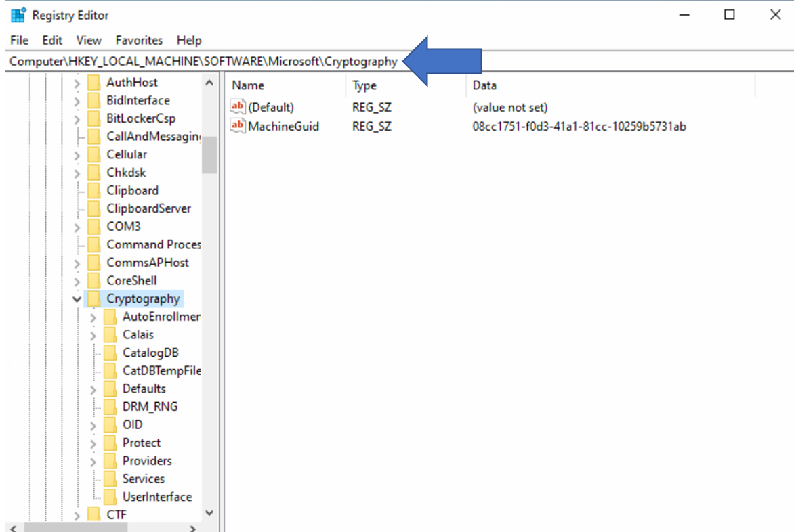
Task: Expand the OID subkey
Action: pyautogui.click(x=93, y=426)
